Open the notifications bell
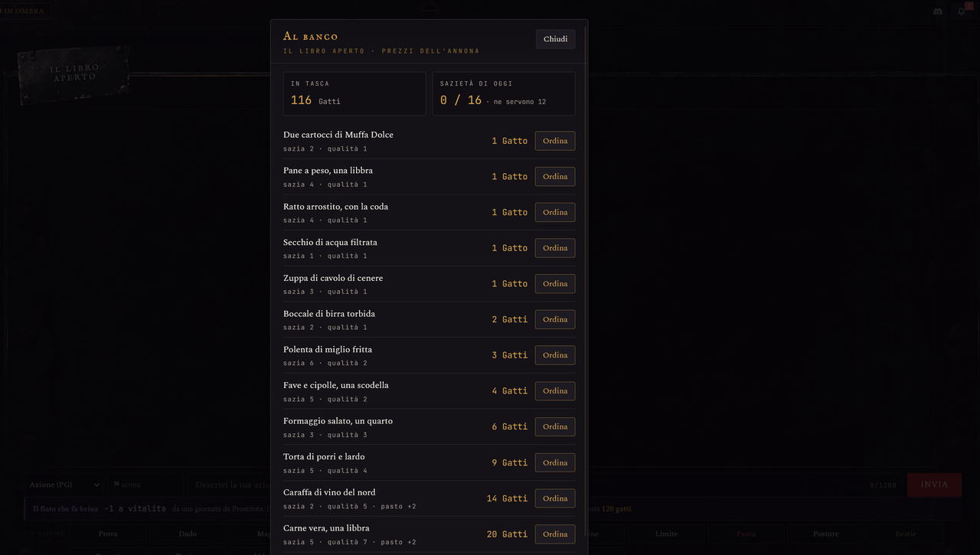Screen dimensions: 980x555 coord(962,11)
